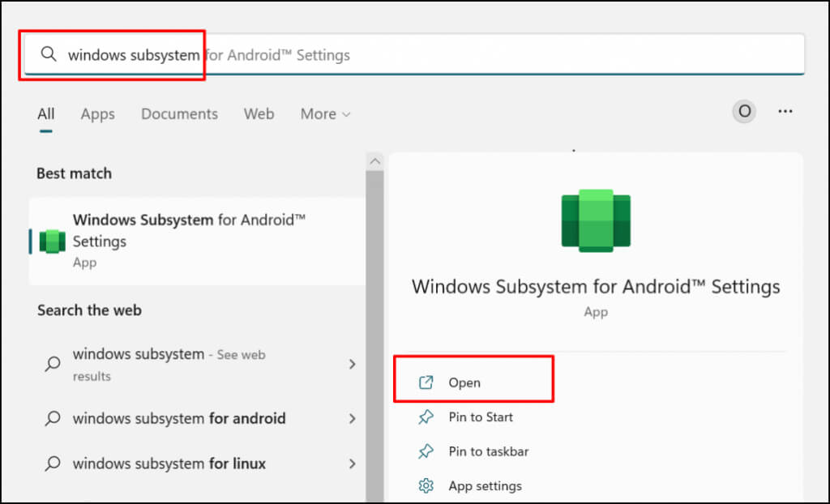Click the 'Search the web' heading
Viewport: 830px width, 504px height.
coord(89,310)
